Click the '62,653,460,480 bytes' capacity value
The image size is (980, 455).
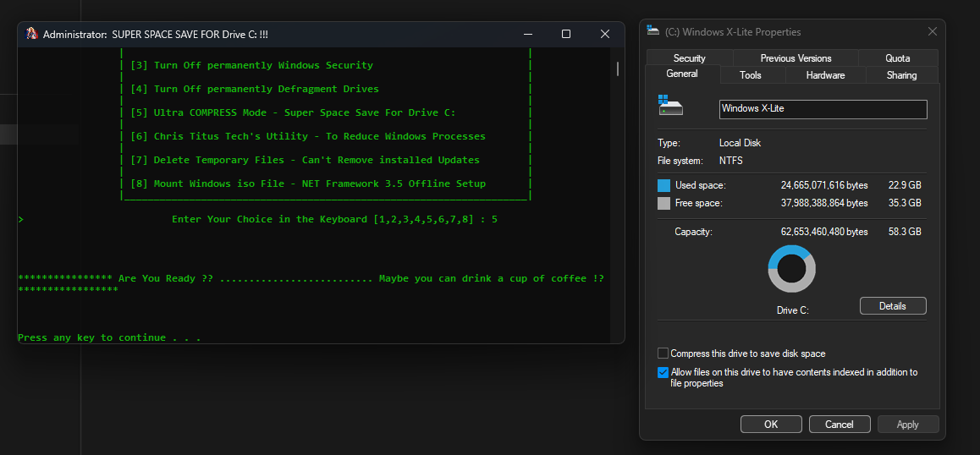[824, 232]
